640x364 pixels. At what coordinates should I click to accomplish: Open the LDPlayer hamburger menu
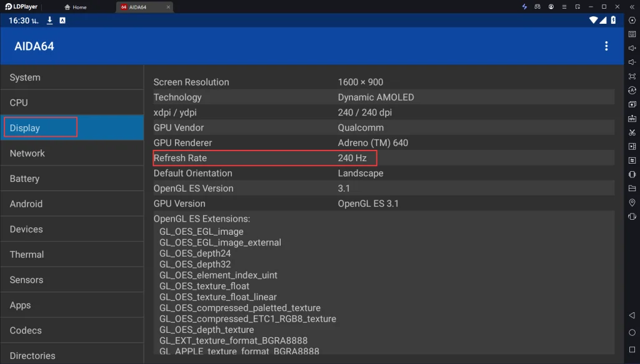pyautogui.click(x=564, y=6)
